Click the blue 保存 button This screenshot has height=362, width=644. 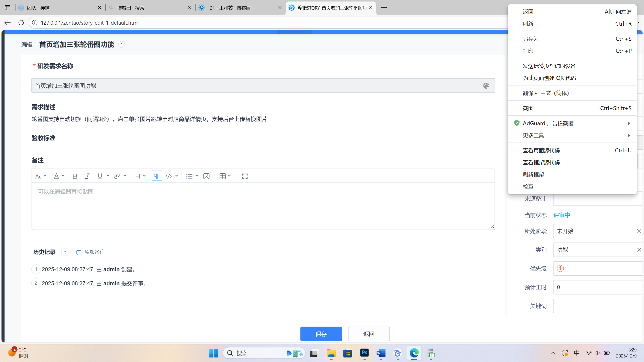click(x=321, y=334)
